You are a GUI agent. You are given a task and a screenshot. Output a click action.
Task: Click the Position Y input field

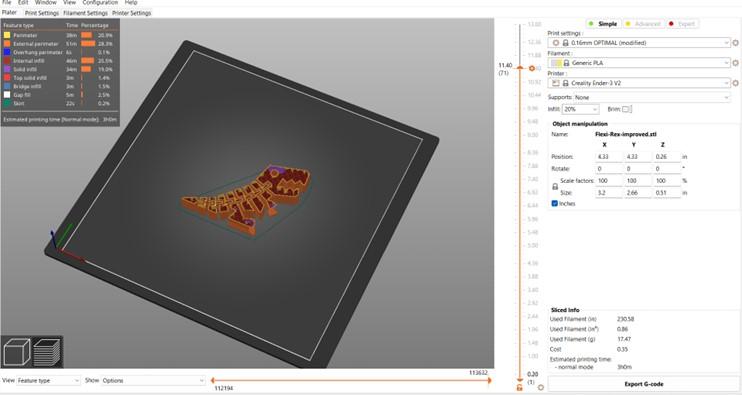(637, 157)
